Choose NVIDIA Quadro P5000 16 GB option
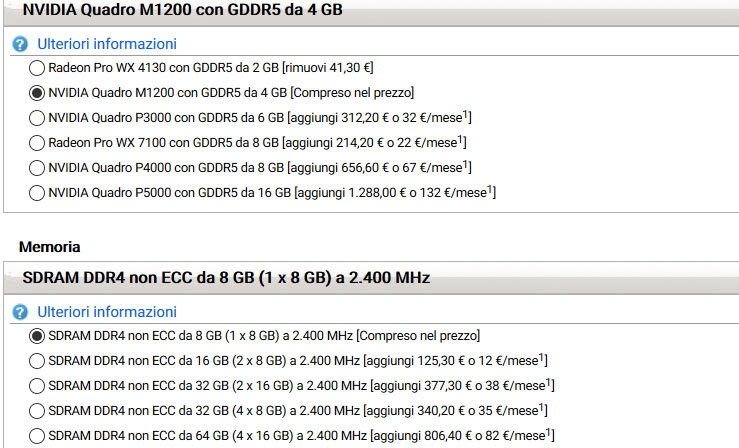This screenshot has height=448, width=739. (x=37, y=192)
